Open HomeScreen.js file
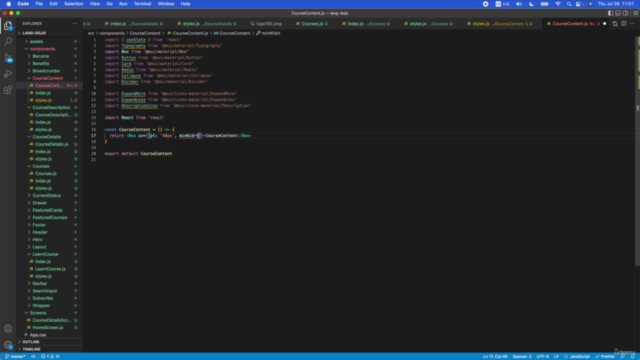Screen dimensions: 640x360 point(48,328)
